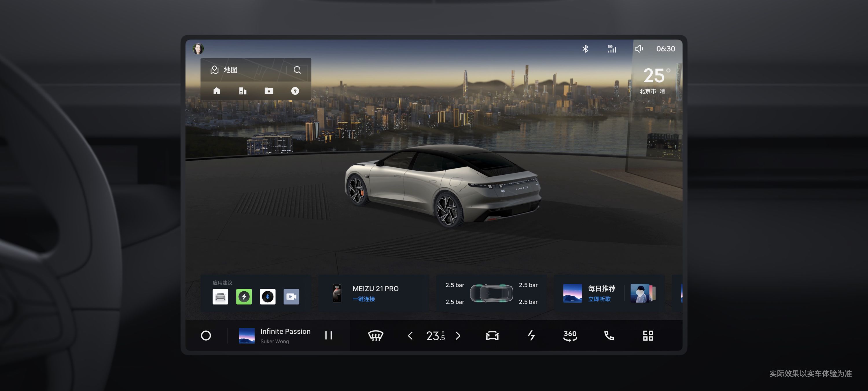The height and width of the screenshot is (391, 868).
Task: Open Bluetooth suggested app icon
Action: click(x=268, y=297)
